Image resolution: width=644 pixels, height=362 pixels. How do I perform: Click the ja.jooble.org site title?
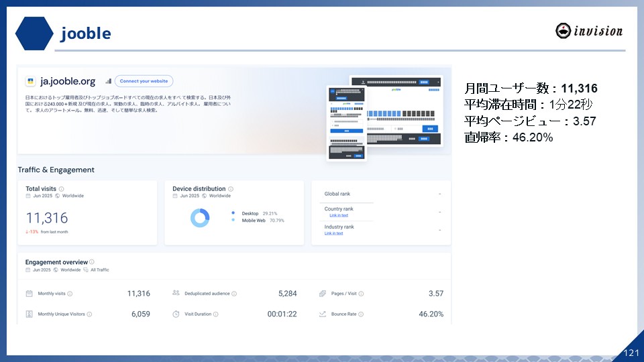[68, 81]
